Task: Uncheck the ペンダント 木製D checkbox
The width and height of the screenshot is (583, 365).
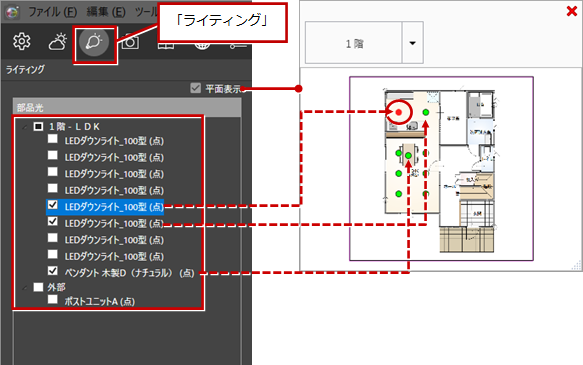Action: pos(53,271)
